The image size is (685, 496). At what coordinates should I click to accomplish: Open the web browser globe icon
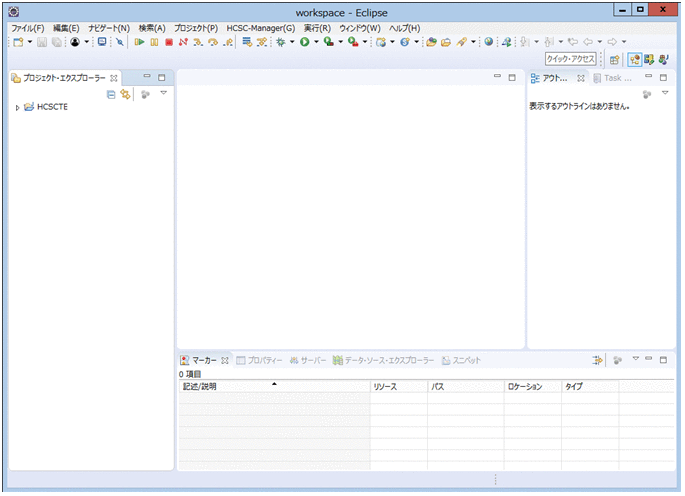[488, 42]
